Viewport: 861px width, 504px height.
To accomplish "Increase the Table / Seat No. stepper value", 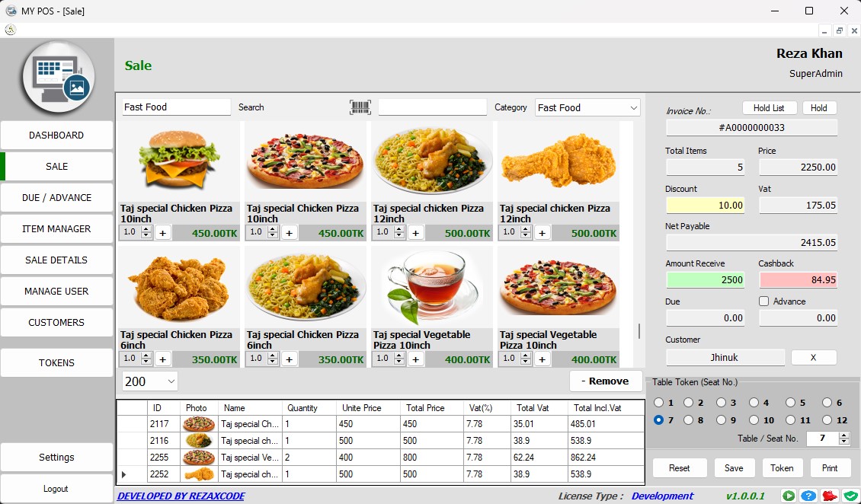I will click(843, 435).
